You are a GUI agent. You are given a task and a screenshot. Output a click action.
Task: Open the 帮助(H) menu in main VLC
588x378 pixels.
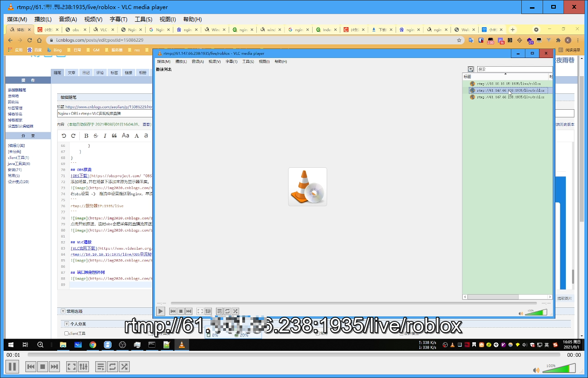click(192, 19)
